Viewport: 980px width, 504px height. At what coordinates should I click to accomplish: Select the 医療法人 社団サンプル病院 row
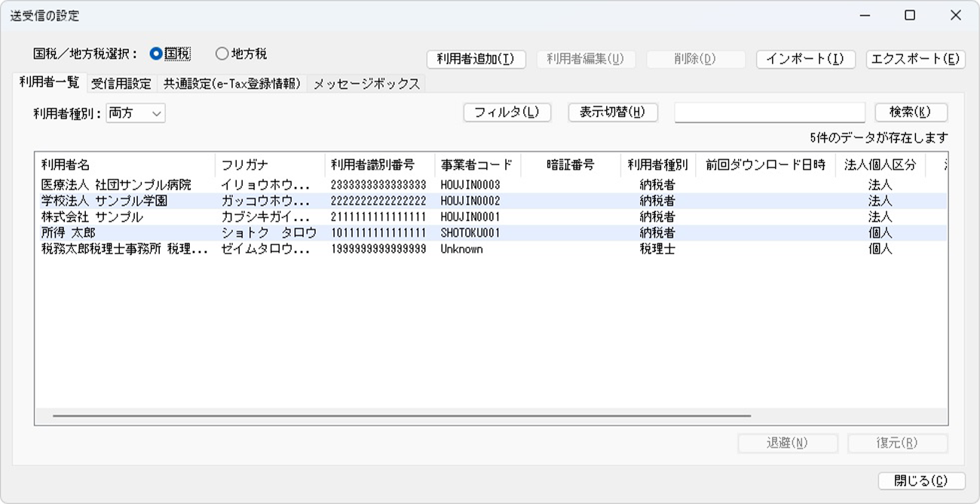(x=116, y=185)
